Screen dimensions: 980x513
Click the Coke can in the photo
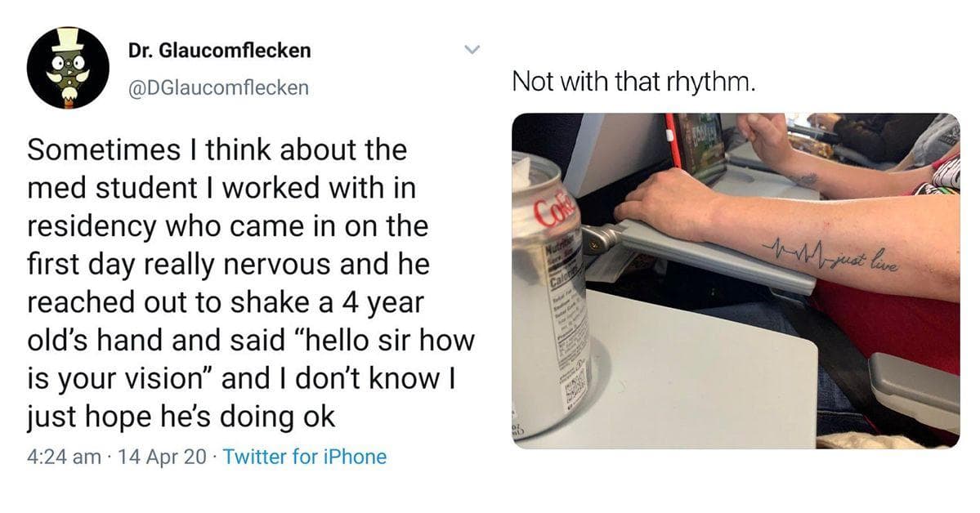pos(549,286)
